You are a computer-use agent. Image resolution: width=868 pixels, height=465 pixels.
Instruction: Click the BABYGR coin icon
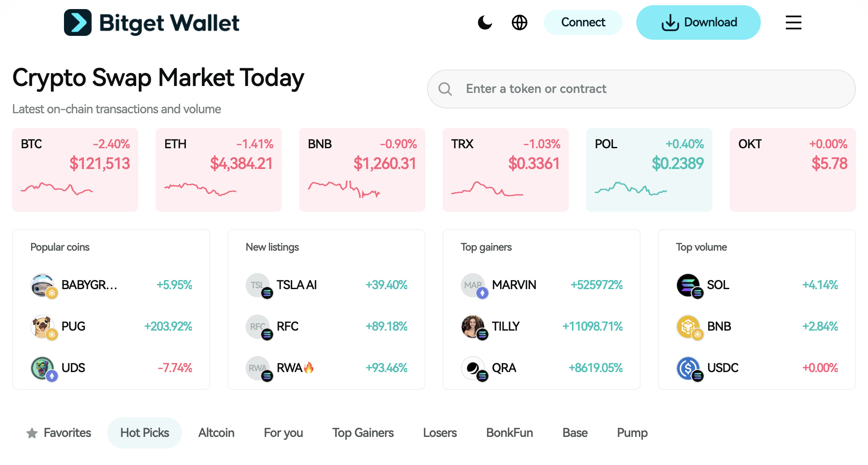click(x=42, y=285)
